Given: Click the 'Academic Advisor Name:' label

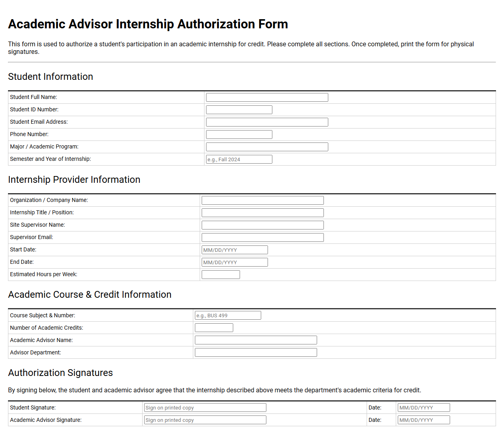Looking at the screenshot, I should tap(42, 340).
